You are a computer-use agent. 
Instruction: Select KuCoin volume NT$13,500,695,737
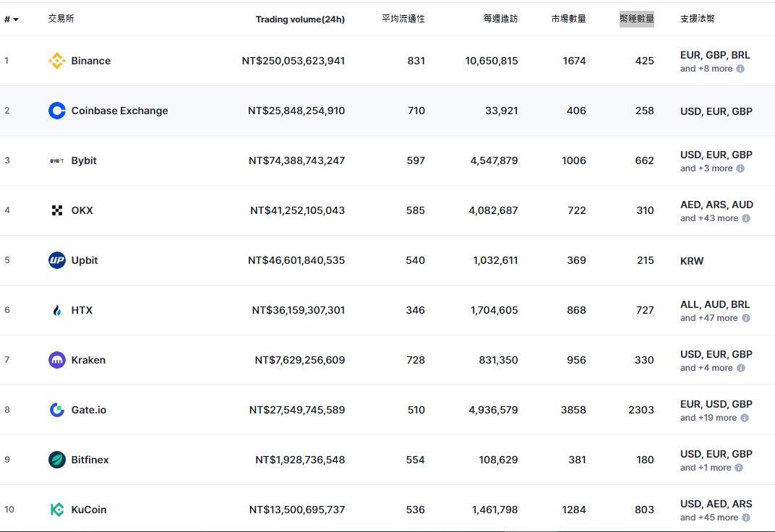[x=297, y=510]
